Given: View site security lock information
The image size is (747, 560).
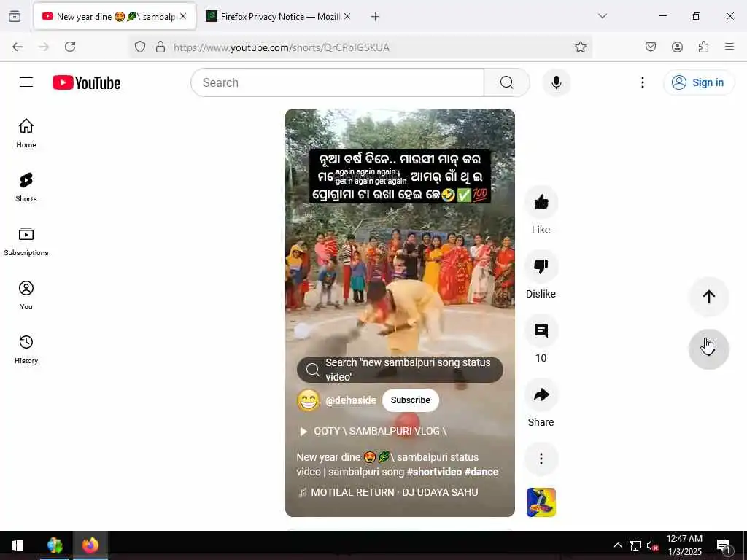Looking at the screenshot, I should click(160, 47).
